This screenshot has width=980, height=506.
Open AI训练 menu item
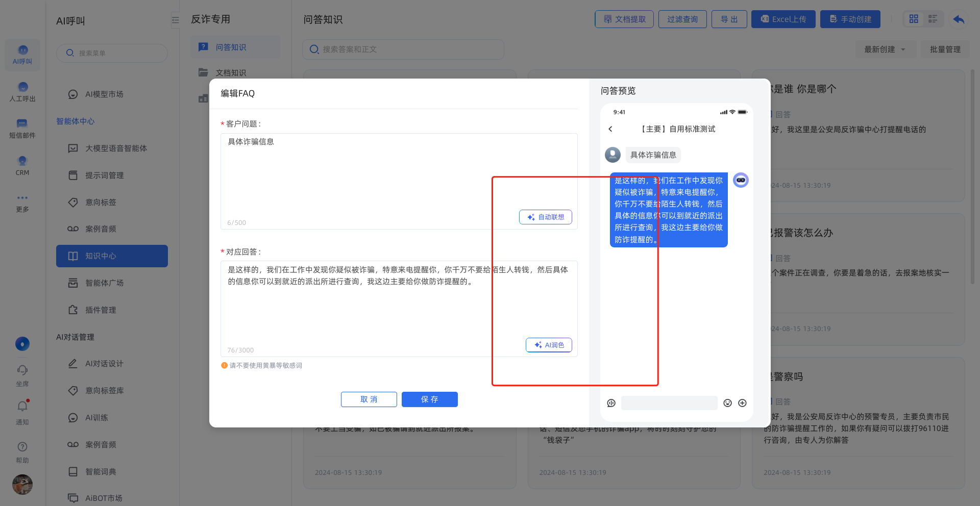(x=112, y=417)
